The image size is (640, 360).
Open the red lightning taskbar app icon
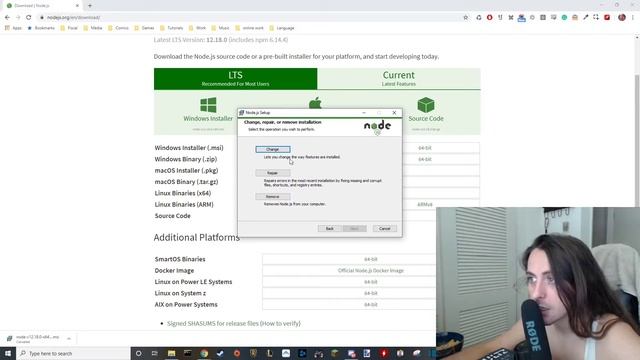coord(384,353)
